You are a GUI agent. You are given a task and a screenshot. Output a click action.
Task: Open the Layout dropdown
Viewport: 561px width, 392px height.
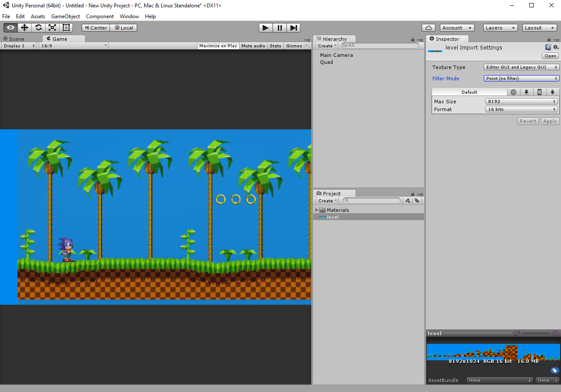pos(539,27)
